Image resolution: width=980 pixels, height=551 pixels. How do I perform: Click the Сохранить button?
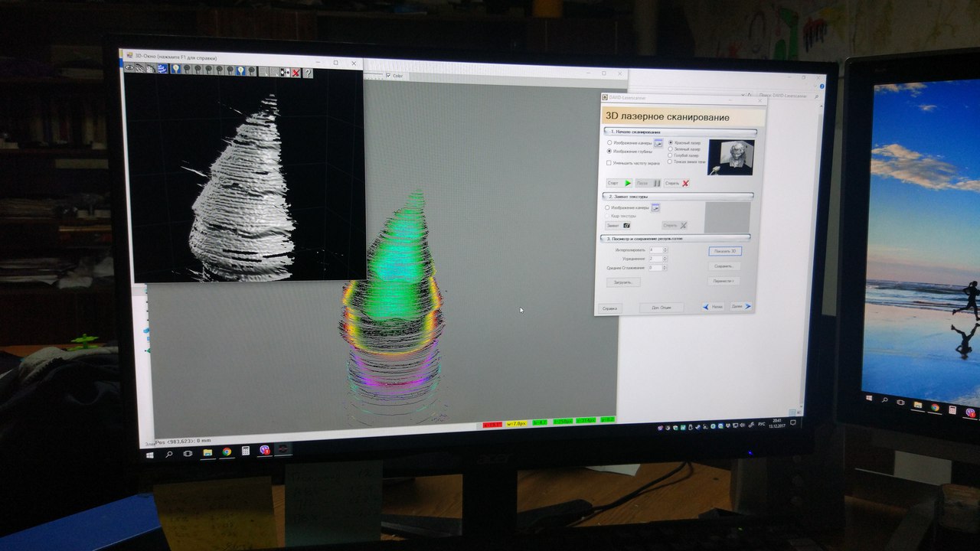724,266
